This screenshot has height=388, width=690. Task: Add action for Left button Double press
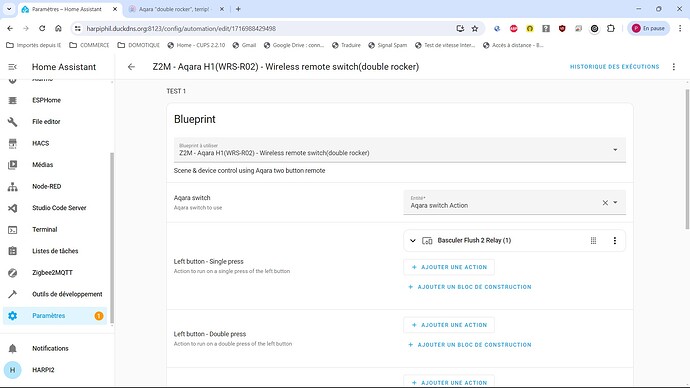[x=449, y=325]
